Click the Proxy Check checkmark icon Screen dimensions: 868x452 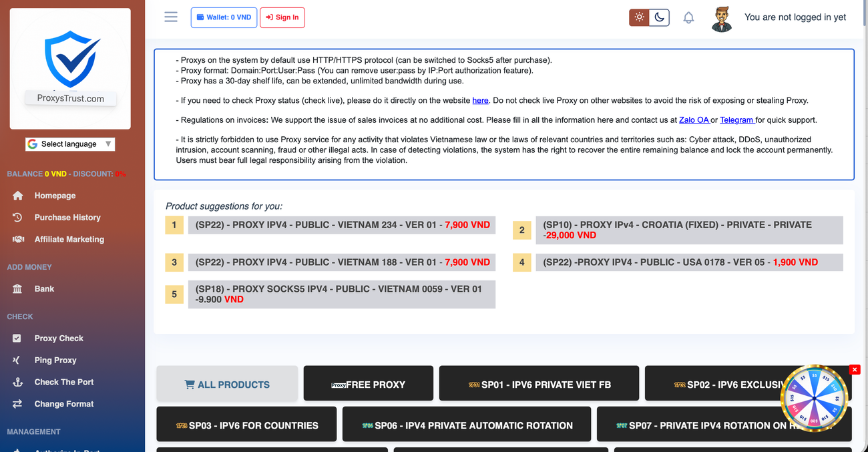17,338
